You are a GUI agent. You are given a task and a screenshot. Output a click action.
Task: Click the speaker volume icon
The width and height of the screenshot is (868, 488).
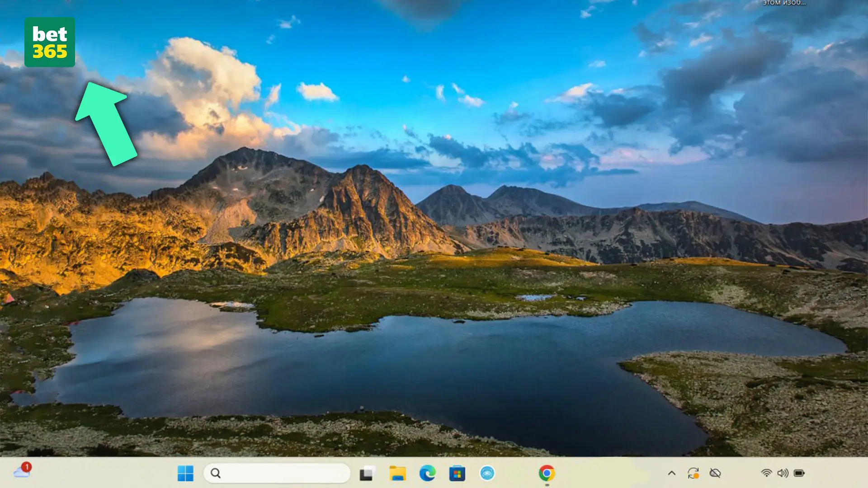point(783,473)
